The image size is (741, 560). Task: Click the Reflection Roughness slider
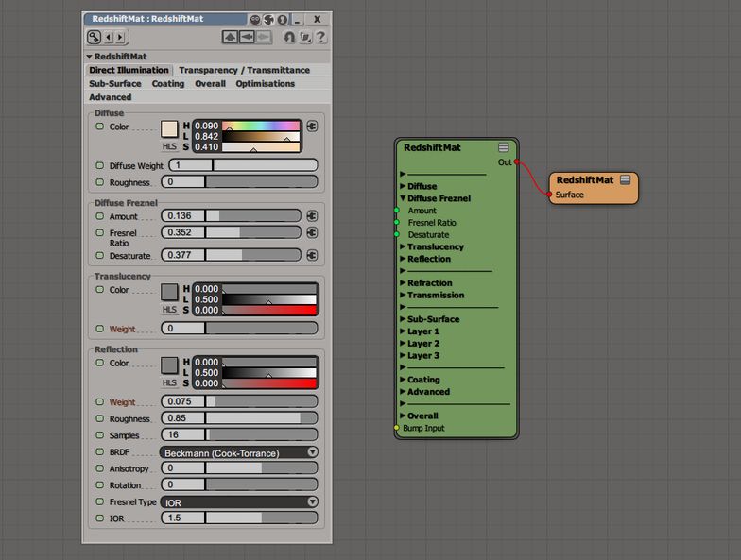coord(261,417)
